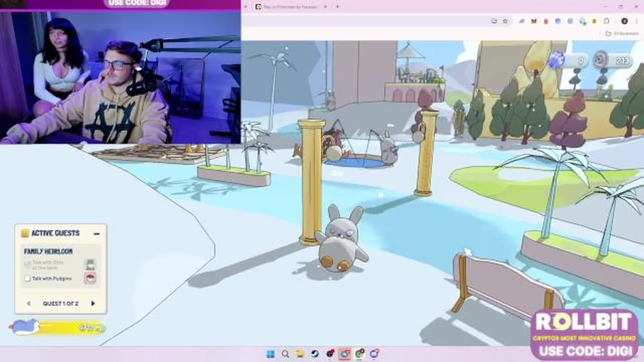Screen dimensions: 644x362
Task: Close the game browser tab
Action: 325,7
